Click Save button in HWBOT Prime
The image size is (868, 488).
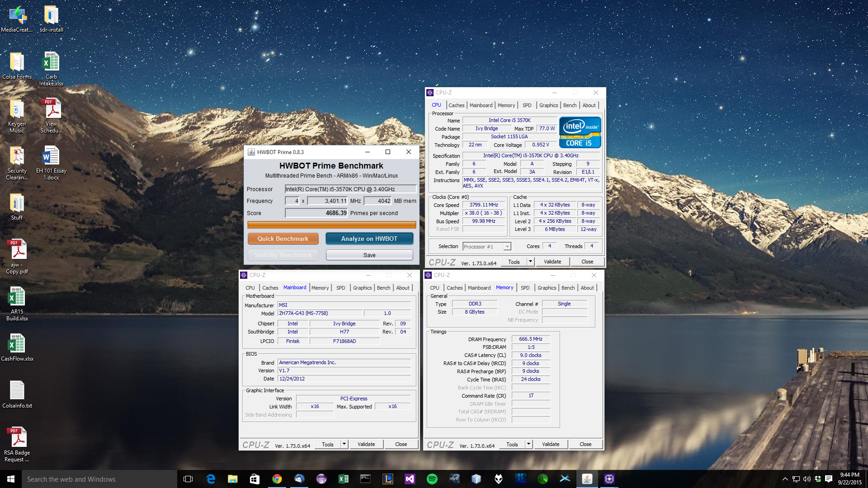coord(369,255)
